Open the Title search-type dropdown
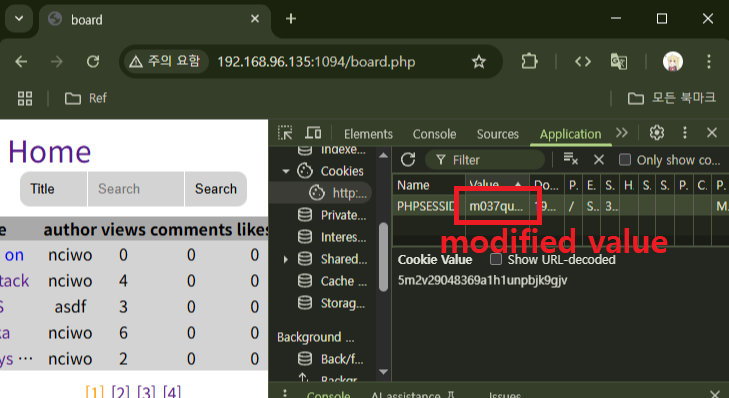 click(x=53, y=189)
